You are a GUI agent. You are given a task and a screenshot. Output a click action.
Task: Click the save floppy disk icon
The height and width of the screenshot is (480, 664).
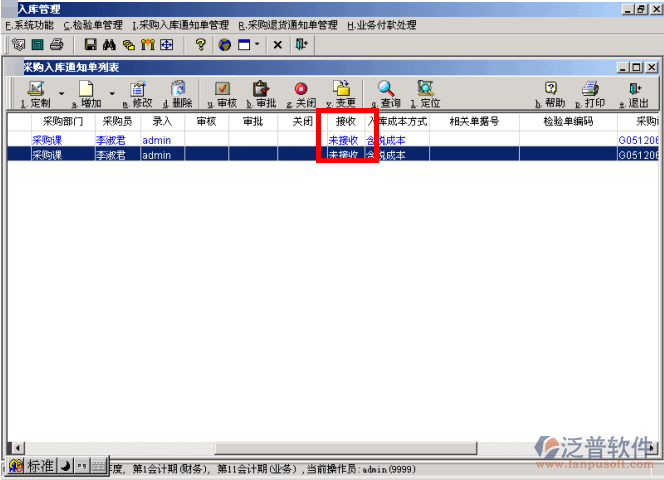(90, 44)
